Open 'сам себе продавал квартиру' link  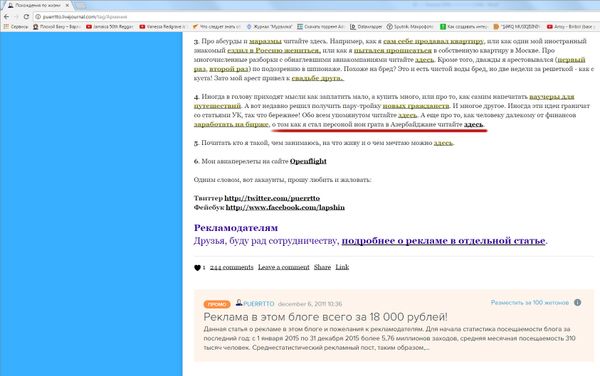pyautogui.click(x=433, y=41)
